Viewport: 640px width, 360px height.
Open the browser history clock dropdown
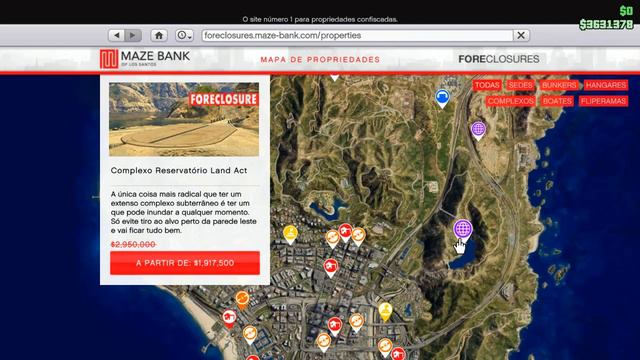[184, 36]
